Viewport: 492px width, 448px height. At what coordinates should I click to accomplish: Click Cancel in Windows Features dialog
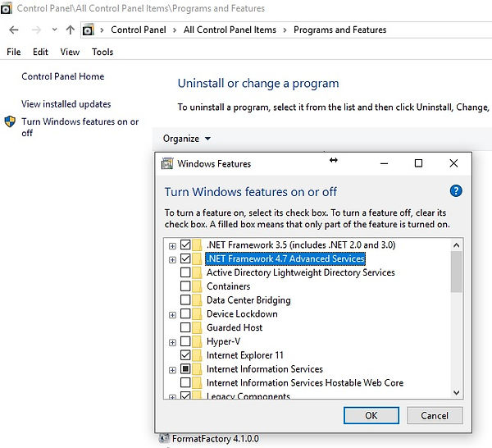435,415
